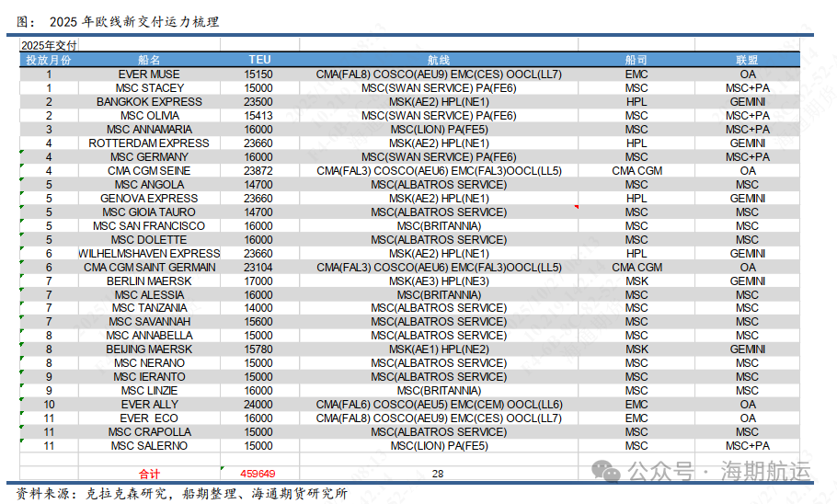Select the TEU value 23872
This screenshot has height=504, width=837.
pyautogui.click(x=259, y=171)
